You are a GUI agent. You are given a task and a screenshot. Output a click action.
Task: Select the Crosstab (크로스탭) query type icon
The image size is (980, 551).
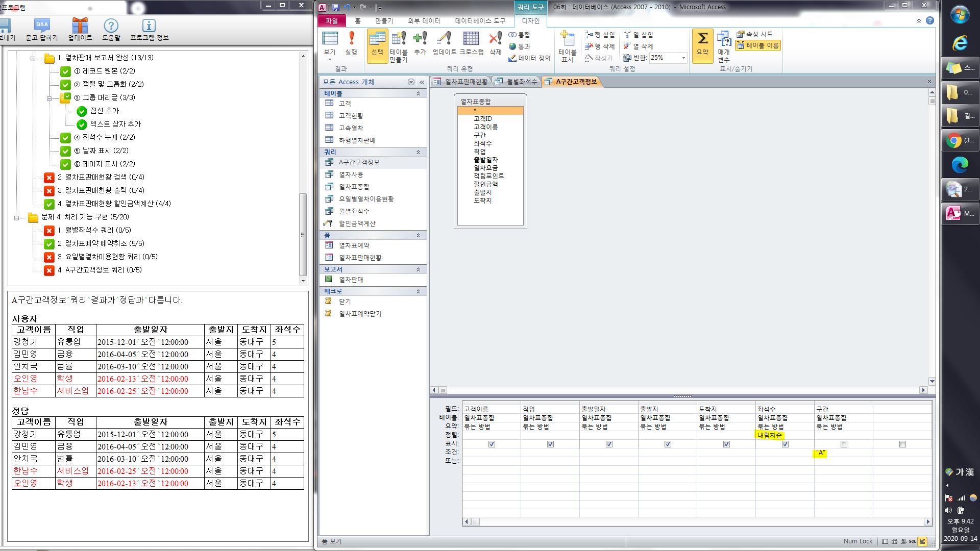coord(471,43)
